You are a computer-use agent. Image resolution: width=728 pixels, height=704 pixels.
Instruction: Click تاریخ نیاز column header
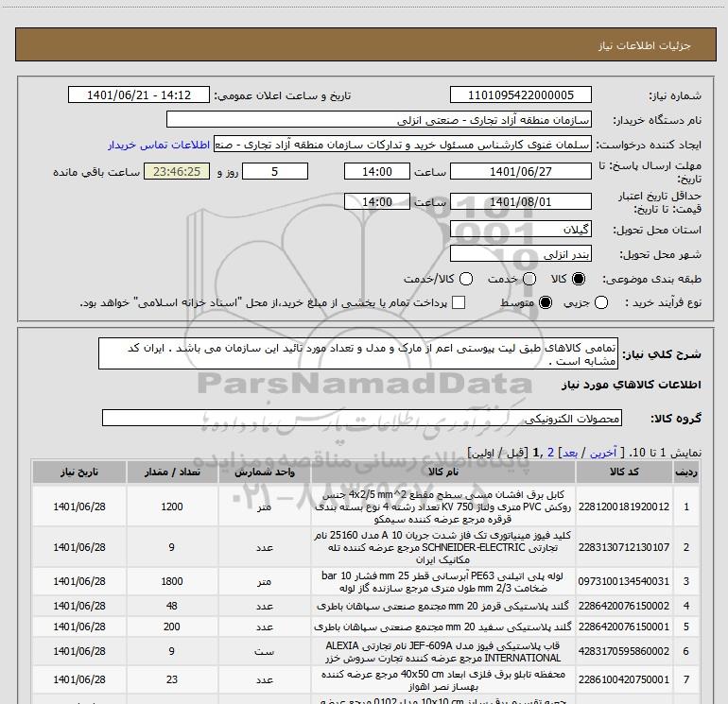tap(79, 472)
